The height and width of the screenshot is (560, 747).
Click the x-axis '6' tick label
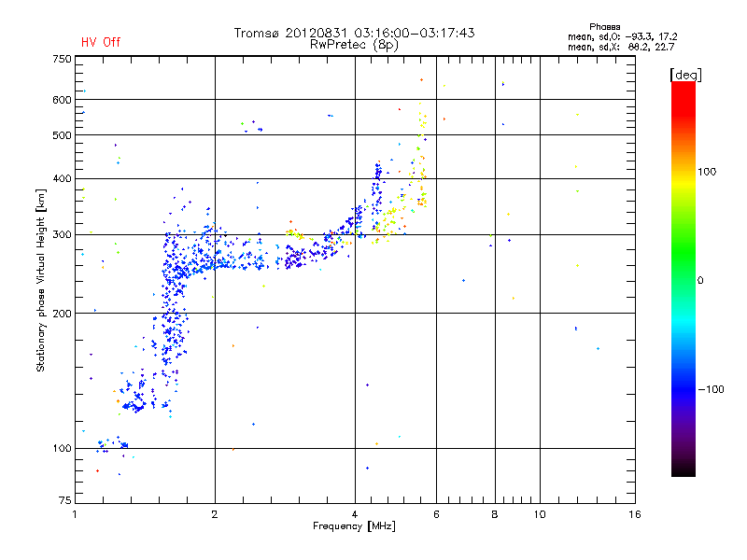(x=436, y=514)
